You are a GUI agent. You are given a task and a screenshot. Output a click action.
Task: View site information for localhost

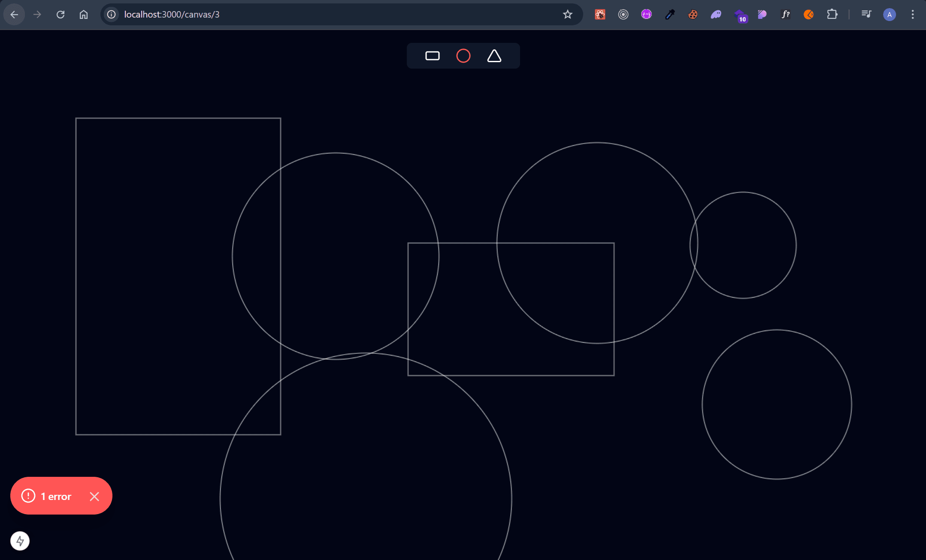point(112,15)
